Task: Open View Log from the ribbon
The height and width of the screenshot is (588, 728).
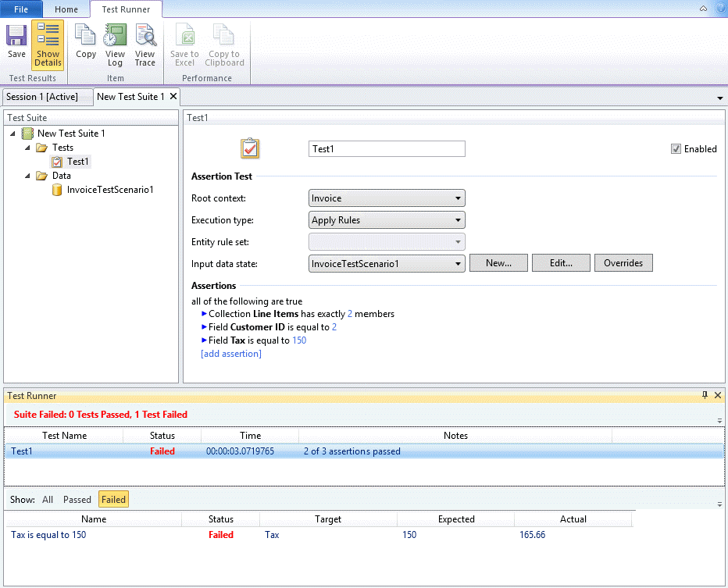Action: pos(115,45)
